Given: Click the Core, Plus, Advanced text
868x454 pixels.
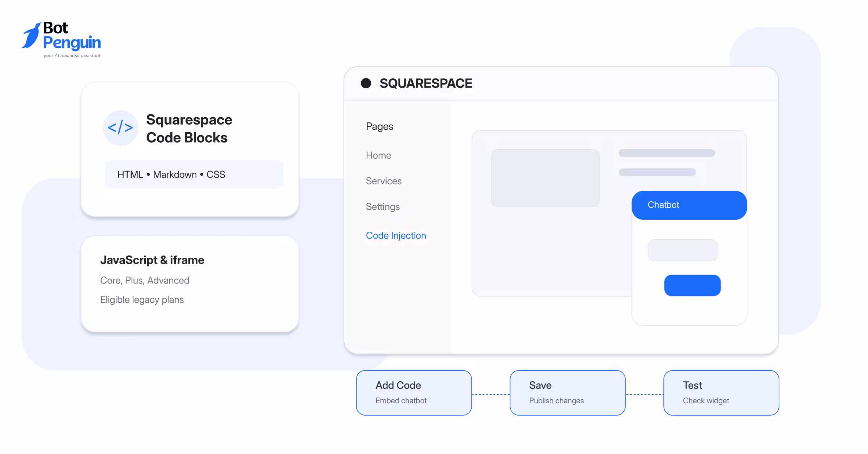Looking at the screenshot, I should pyautogui.click(x=145, y=281).
